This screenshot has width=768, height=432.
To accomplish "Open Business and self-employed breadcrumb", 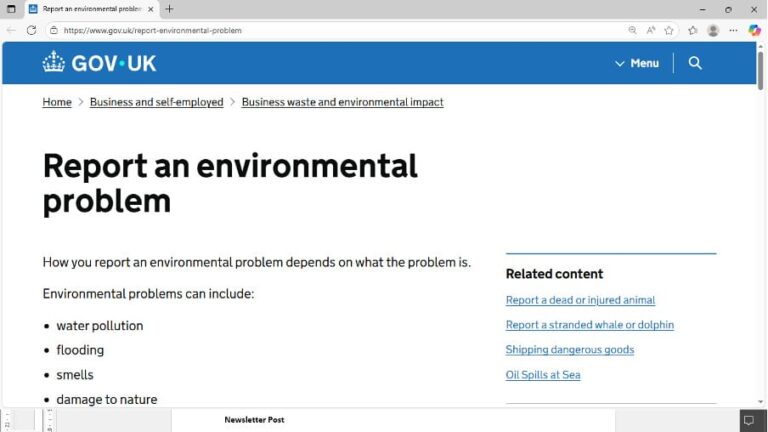I will pyautogui.click(x=156, y=102).
